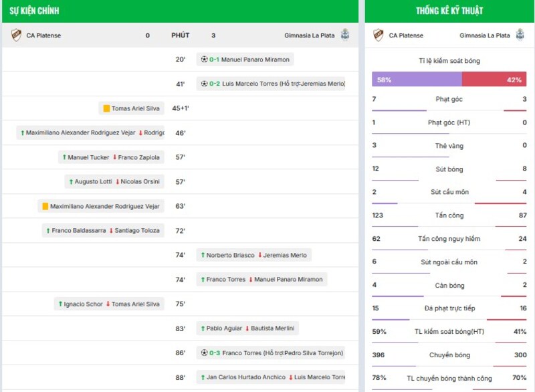Click Gimnasia La Plata crest in statistics panel
535x392 pixels.
click(x=520, y=35)
